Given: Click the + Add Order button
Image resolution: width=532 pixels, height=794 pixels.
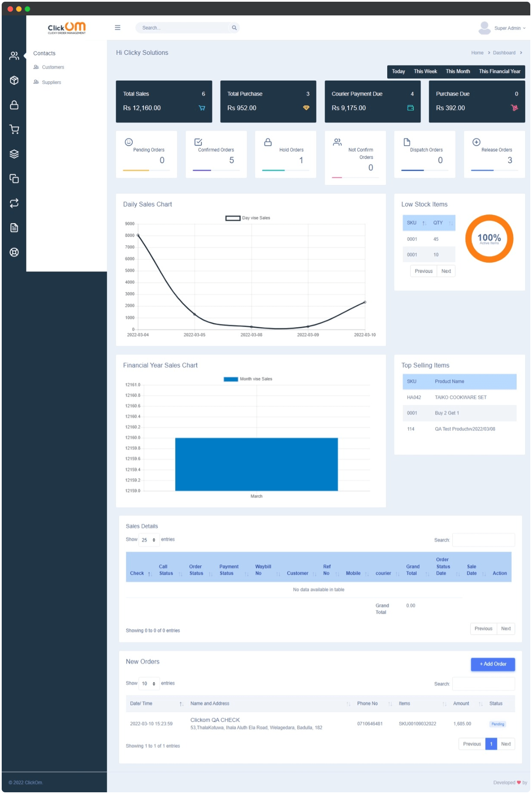Looking at the screenshot, I should point(493,664).
